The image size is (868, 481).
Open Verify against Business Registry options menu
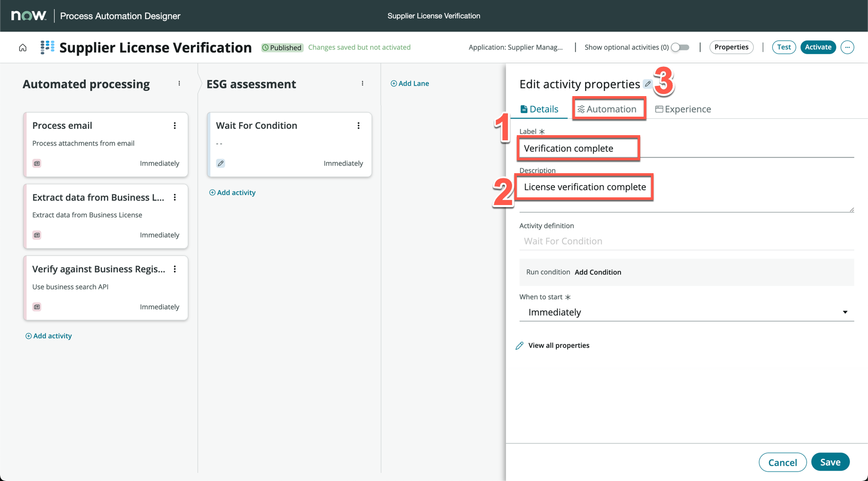point(175,269)
